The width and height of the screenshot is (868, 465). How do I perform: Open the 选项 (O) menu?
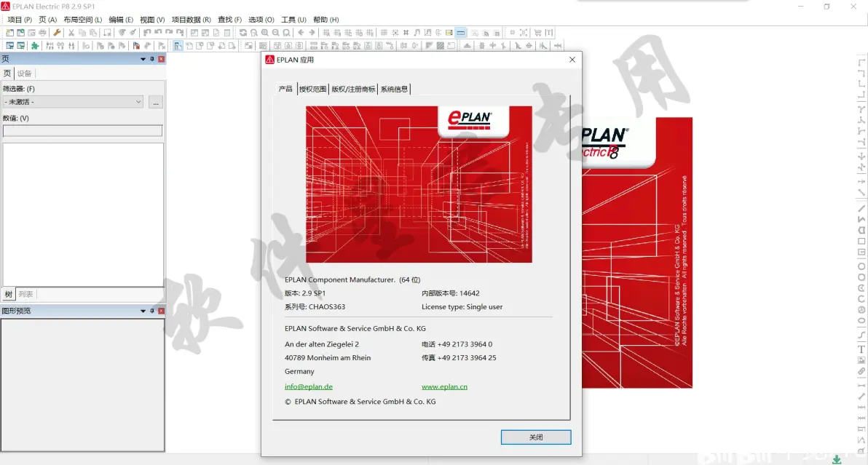pyautogui.click(x=261, y=20)
